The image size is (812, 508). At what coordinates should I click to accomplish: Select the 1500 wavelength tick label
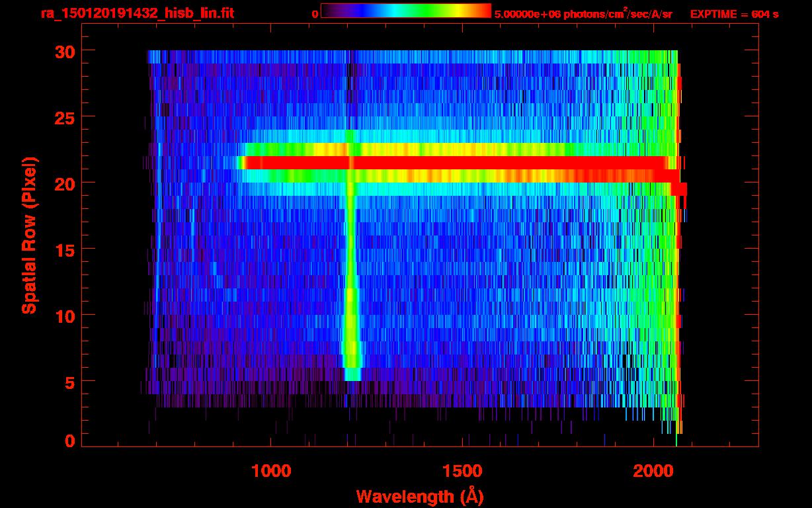click(462, 470)
